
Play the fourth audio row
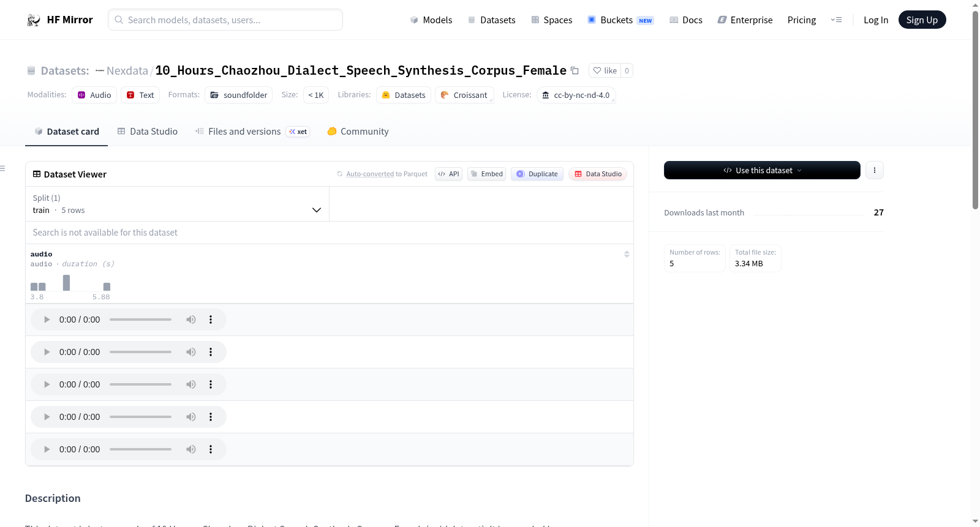click(x=47, y=417)
